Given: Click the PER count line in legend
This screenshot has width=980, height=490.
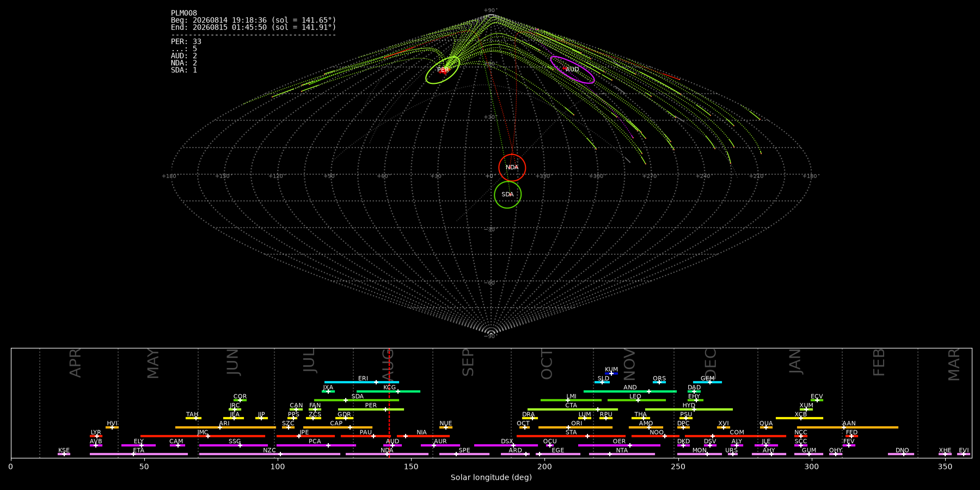Looking at the screenshot, I should pyautogui.click(x=186, y=41).
